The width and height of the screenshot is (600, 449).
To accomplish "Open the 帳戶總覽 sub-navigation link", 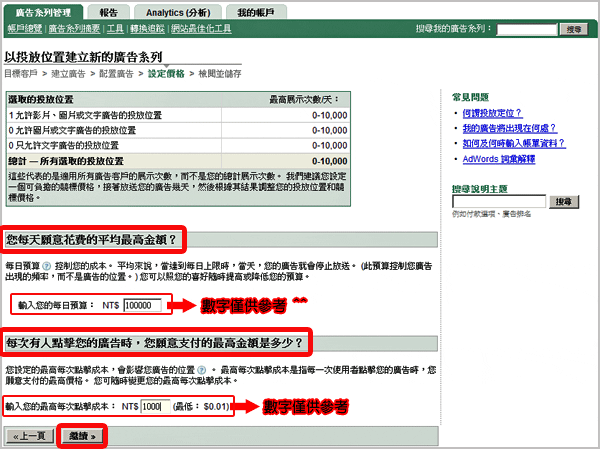I will (x=25, y=28).
